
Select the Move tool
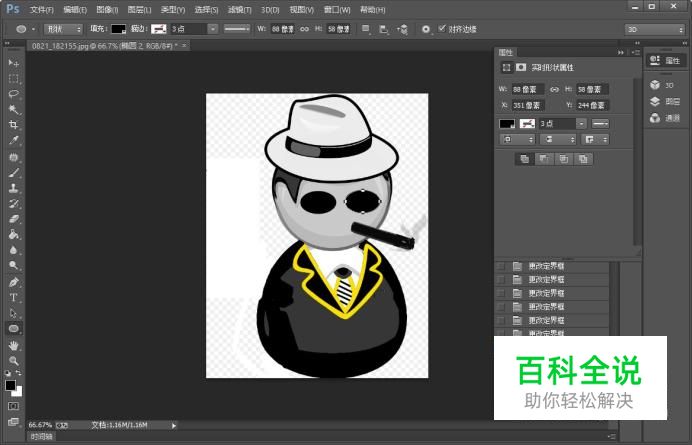(13, 63)
